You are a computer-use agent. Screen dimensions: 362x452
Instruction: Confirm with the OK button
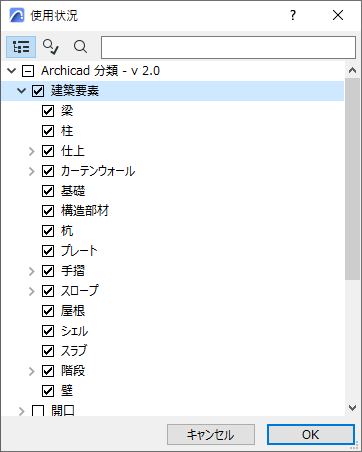(x=310, y=434)
